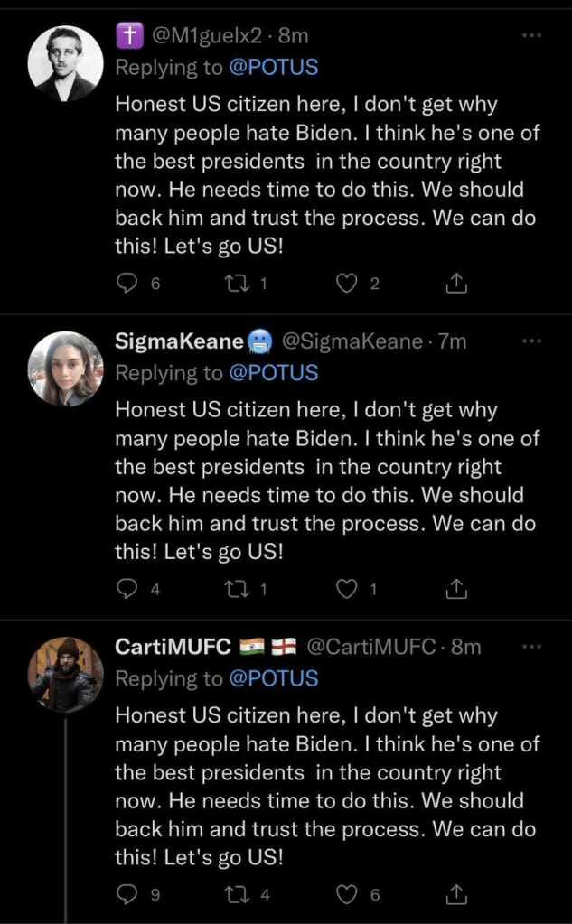Viewport: 572px width, 924px height.
Task: Share the @M1guelx2 tweet
Action: [457, 284]
